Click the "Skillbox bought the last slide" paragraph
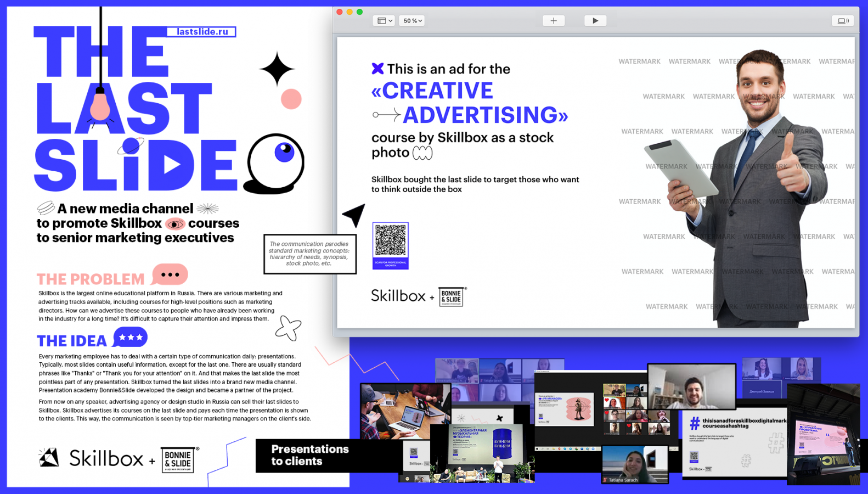 click(475, 184)
